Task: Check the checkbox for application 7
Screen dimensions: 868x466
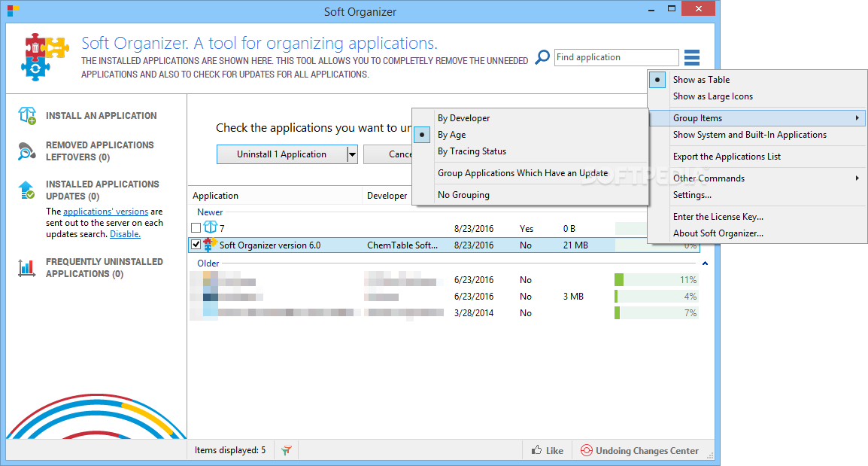Action: pyautogui.click(x=196, y=228)
